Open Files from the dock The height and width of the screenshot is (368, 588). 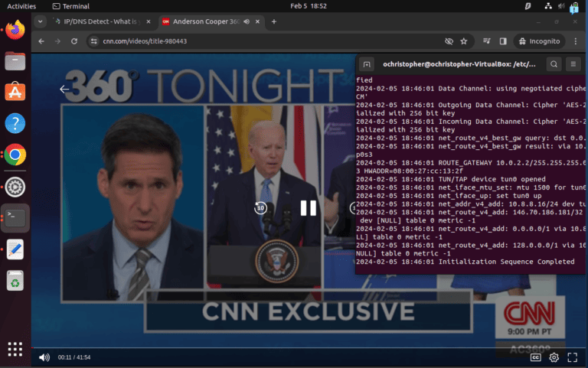coord(15,60)
